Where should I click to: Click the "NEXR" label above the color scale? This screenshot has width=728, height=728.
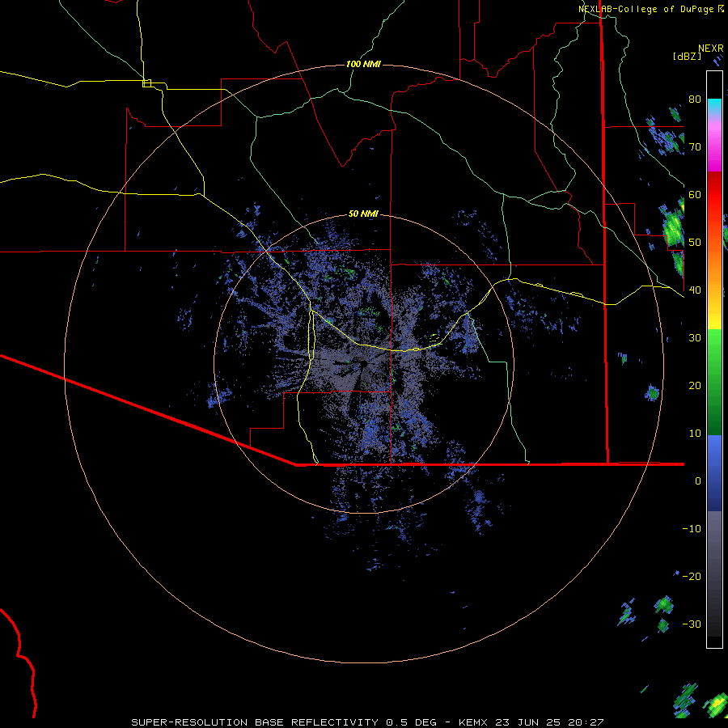pos(711,49)
